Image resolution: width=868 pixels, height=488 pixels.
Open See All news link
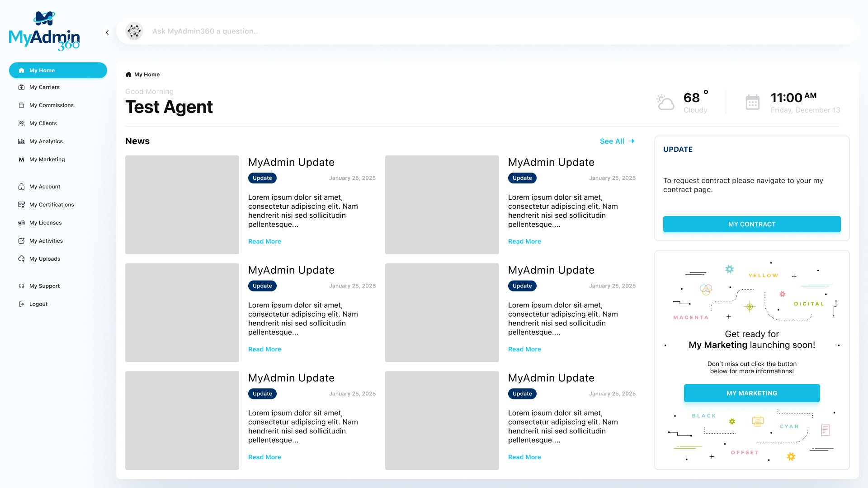pyautogui.click(x=612, y=141)
